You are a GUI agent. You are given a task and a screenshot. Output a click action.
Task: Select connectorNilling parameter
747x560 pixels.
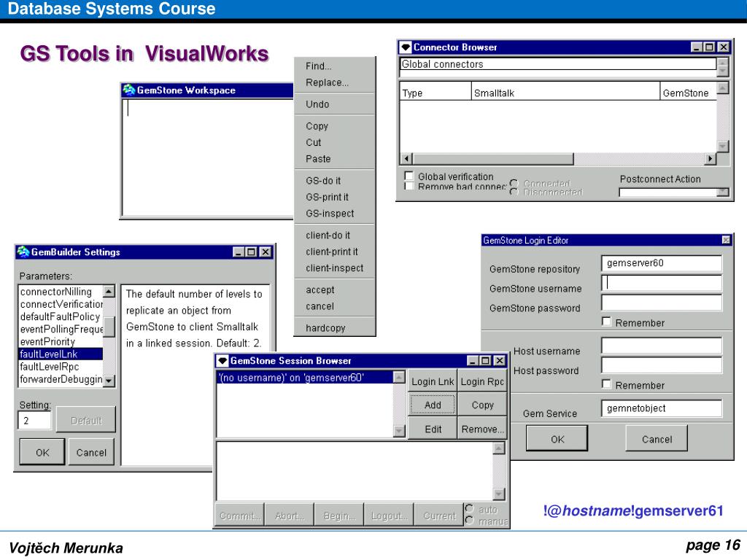pyautogui.click(x=61, y=292)
